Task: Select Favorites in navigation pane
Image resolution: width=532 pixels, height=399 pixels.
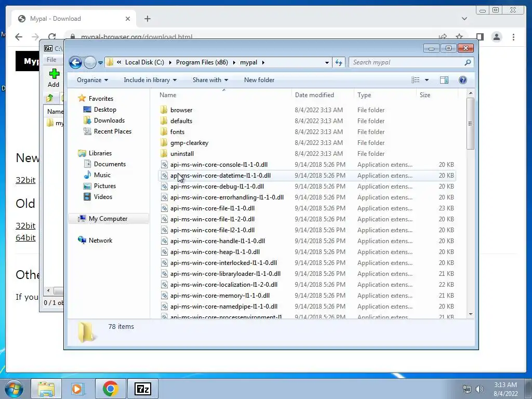Action: coord(101,99)
